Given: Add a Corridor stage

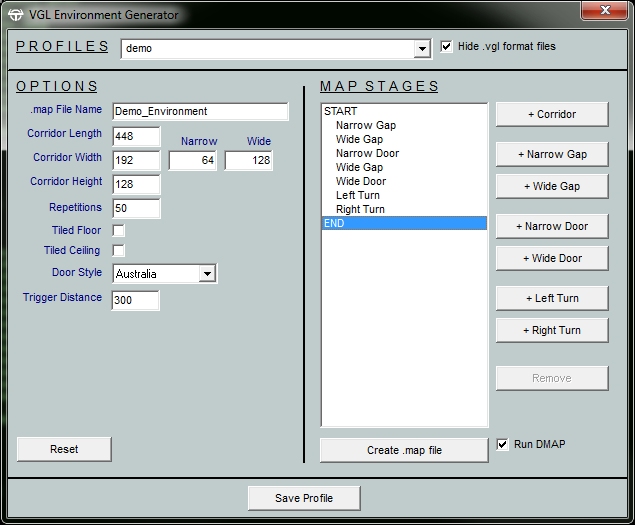Looking at the screenshot, I should 552,114.
